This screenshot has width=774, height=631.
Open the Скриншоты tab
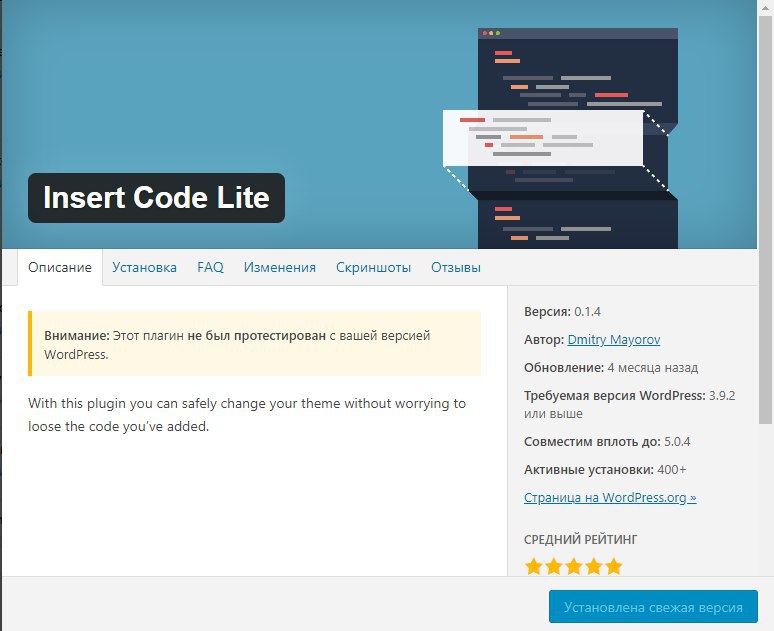click(x=373, y=267)
